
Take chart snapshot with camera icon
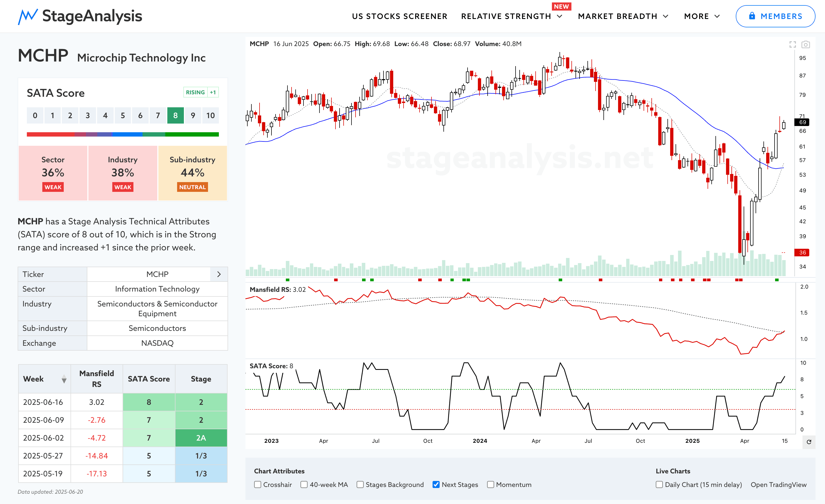tap(805, 44)
